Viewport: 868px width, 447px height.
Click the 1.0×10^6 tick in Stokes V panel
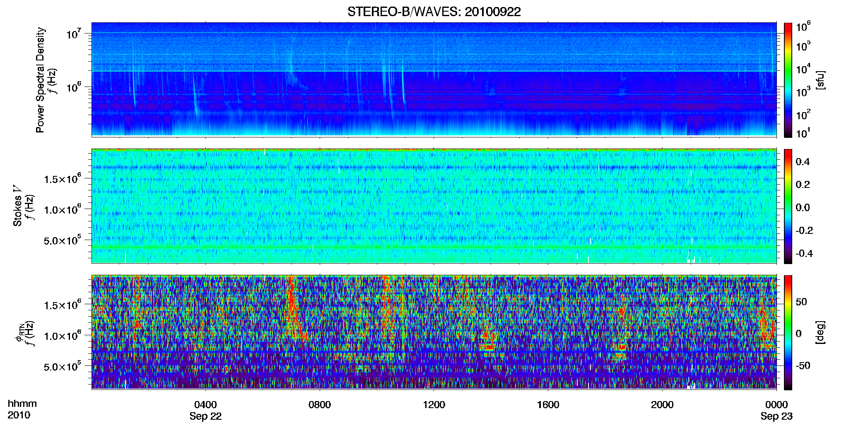[x=63, y=209]
